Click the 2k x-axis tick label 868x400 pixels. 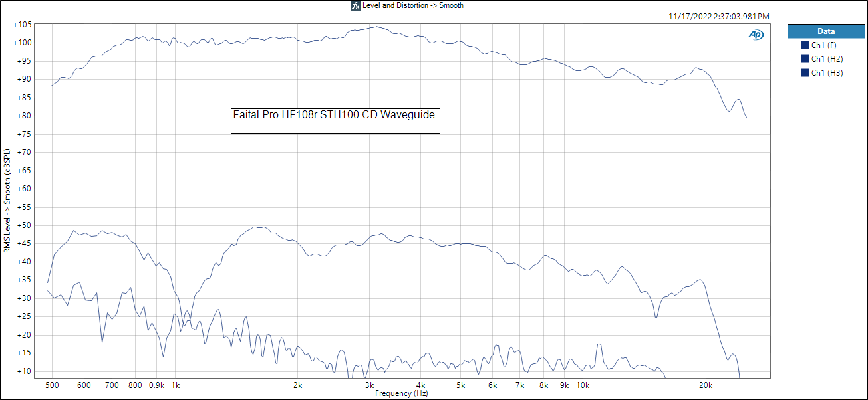(298, 385)
